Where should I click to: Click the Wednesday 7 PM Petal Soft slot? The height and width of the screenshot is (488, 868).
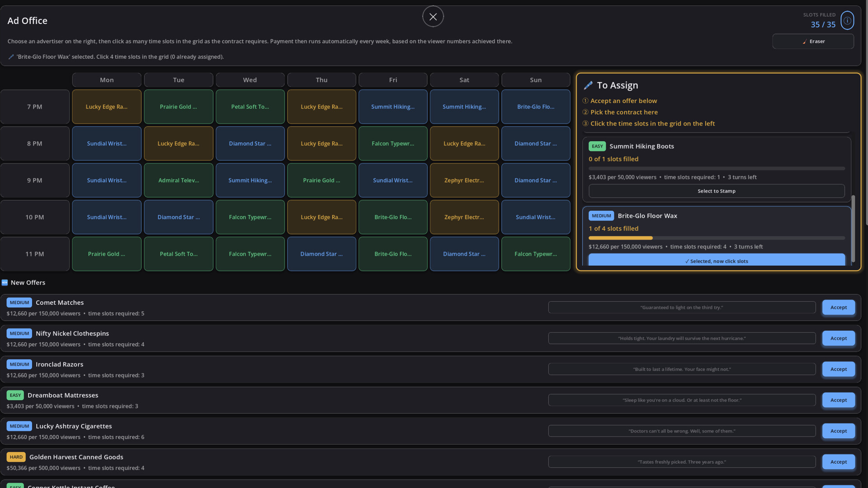250,107
